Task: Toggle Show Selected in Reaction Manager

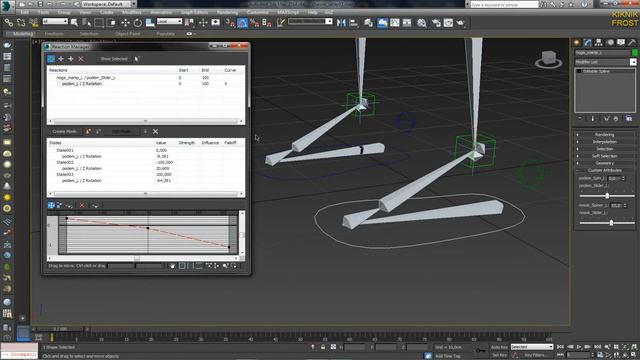Action: point(114,59)
